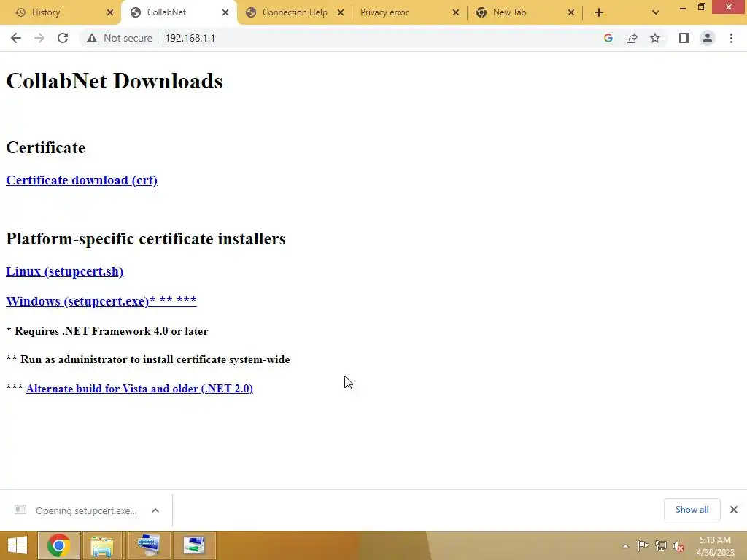Open the Chrome profile avatar
Viewport: 747px width, 560px height.
click(708, 38)
